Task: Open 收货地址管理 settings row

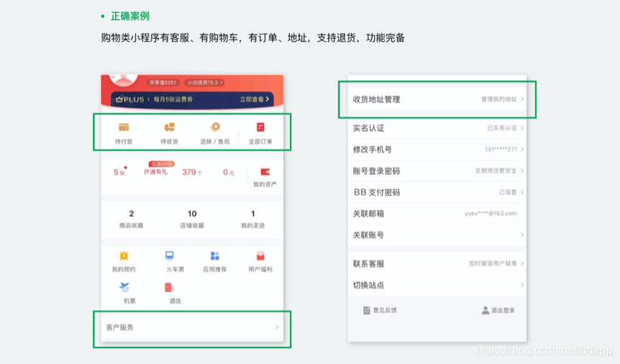Action: point(437,99)
